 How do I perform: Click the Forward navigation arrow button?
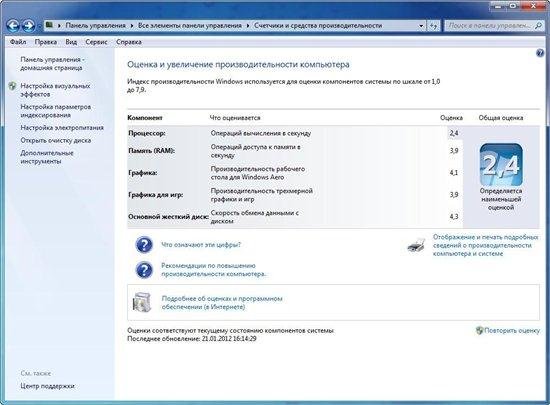point(28,26)
